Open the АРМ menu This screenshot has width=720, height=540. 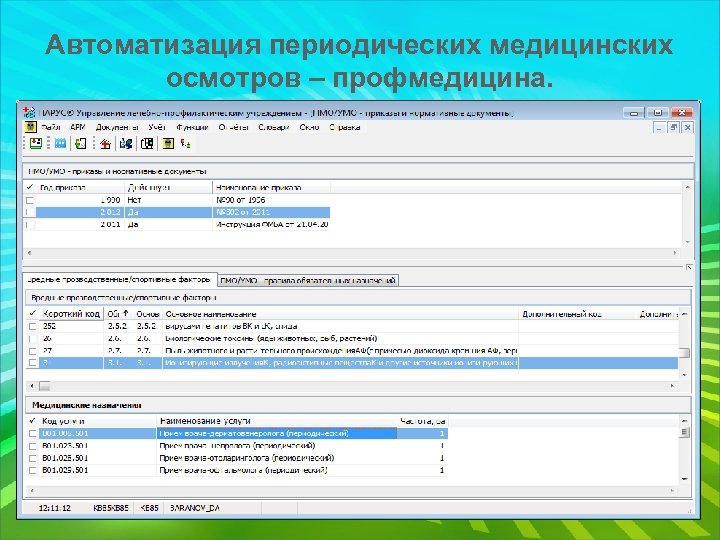78,127
